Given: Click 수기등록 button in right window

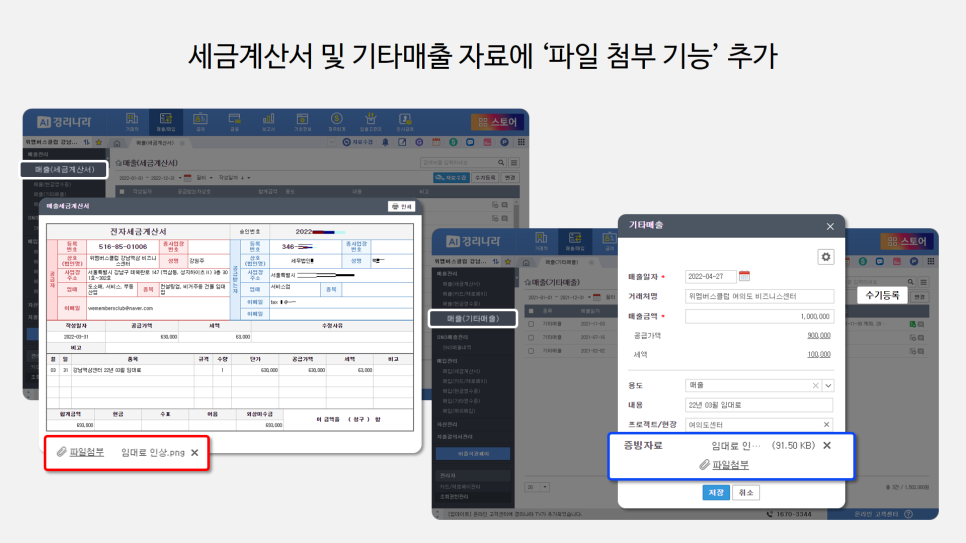Looking at the screenshot, I should pyautogui.click(x=882, y=295).
